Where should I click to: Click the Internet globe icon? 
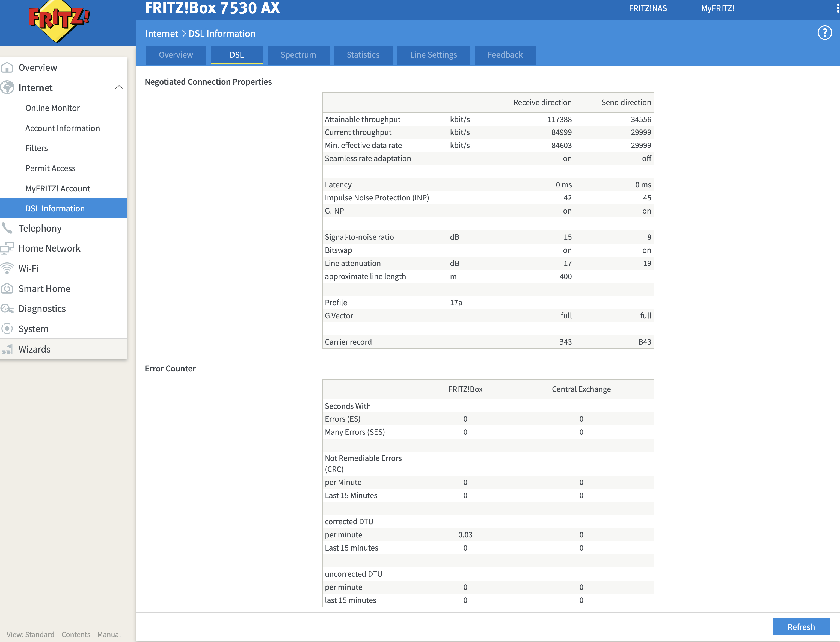pyautogui.click(x=7, y=87)
